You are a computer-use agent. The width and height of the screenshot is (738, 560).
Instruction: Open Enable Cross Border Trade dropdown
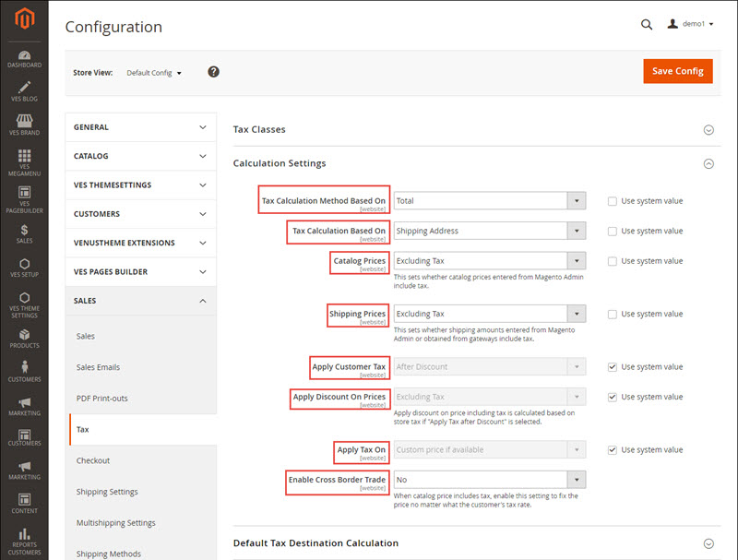click(x=489, y=480)
